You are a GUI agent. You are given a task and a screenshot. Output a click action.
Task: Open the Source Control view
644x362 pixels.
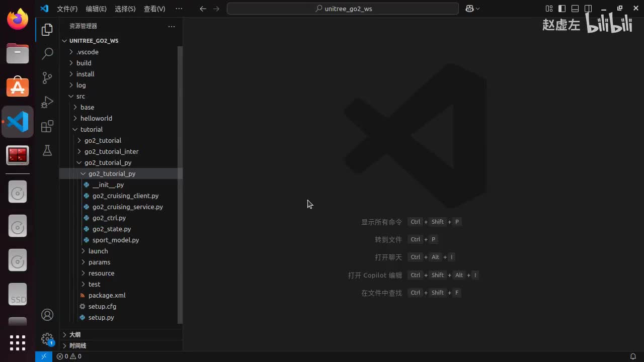point(47,77)
